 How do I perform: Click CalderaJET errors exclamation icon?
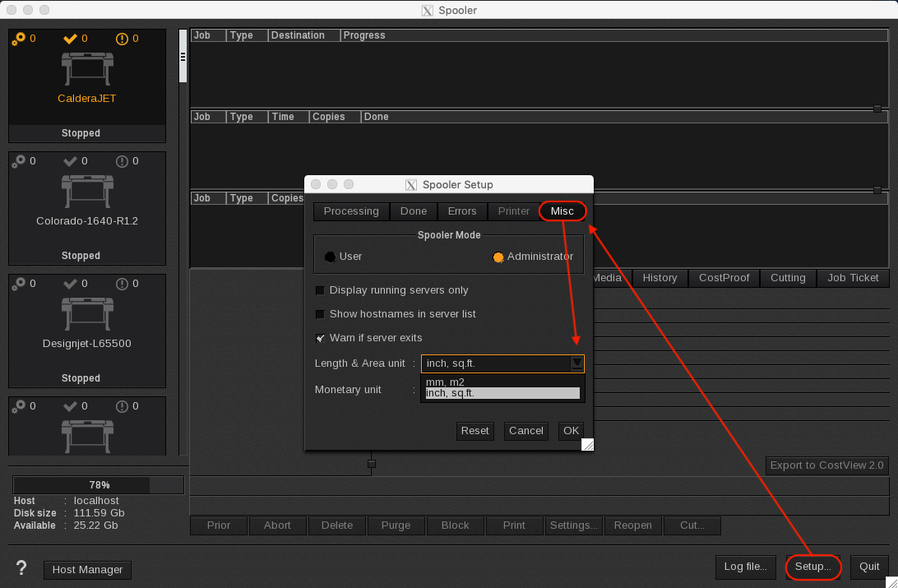122,39
